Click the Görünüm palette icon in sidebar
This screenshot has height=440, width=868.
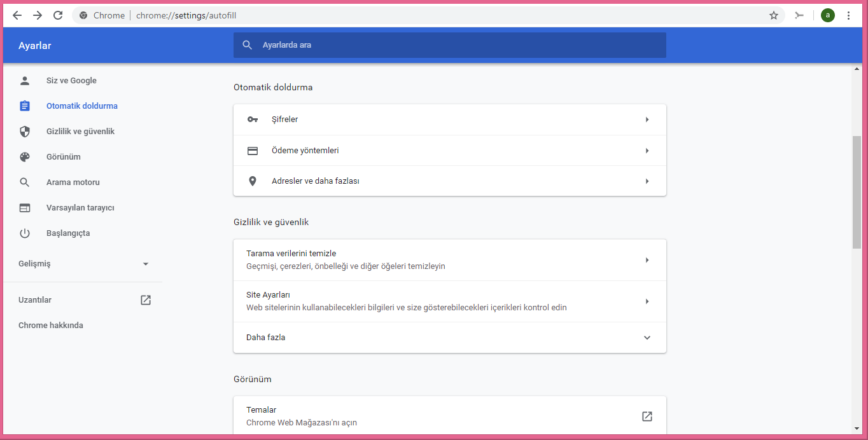pyautogui.click(x=24, y=156)
